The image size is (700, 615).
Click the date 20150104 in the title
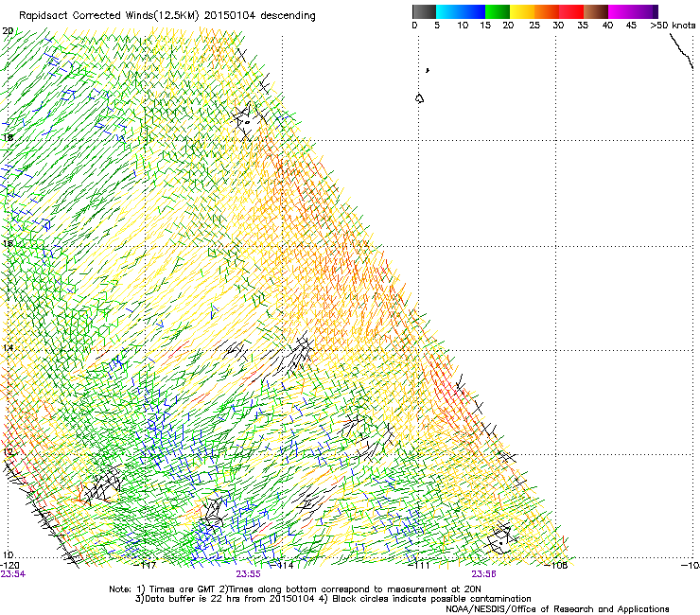[230, 16]
